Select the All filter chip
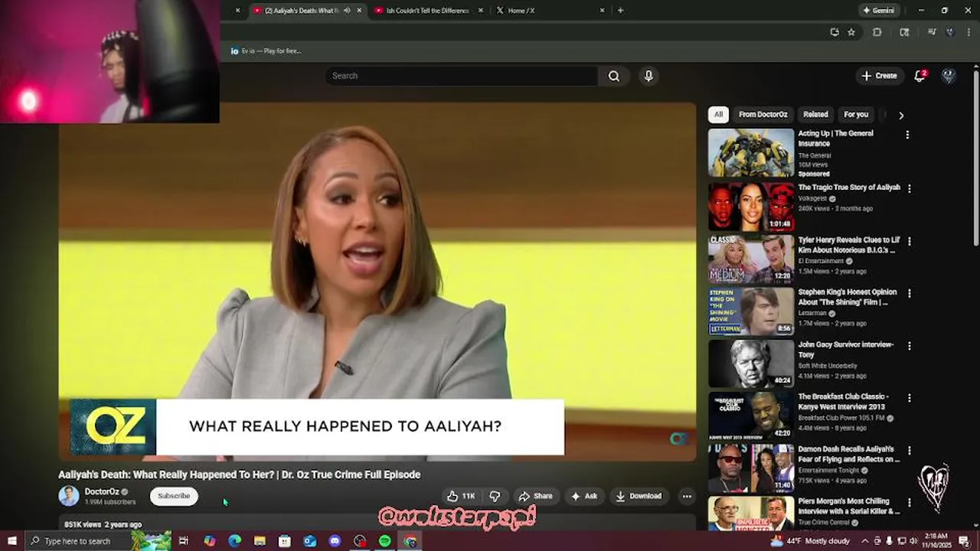 pos(718,114)
